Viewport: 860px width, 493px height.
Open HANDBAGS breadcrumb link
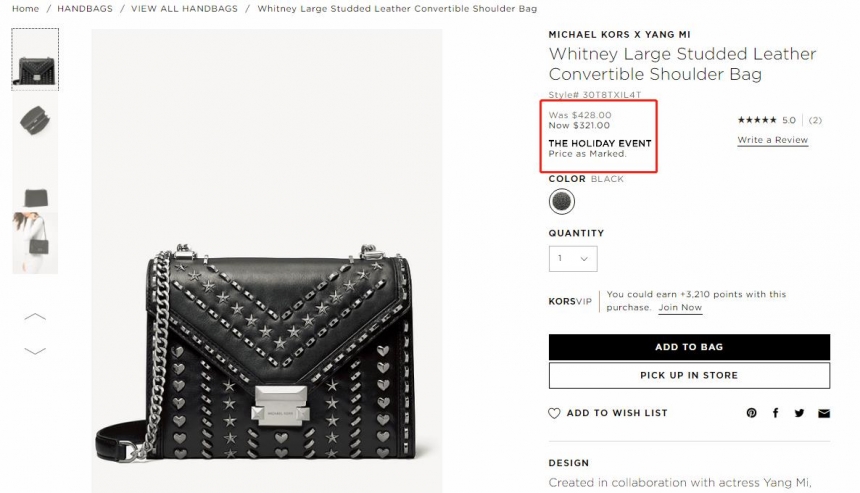click(x=85, y=9)
